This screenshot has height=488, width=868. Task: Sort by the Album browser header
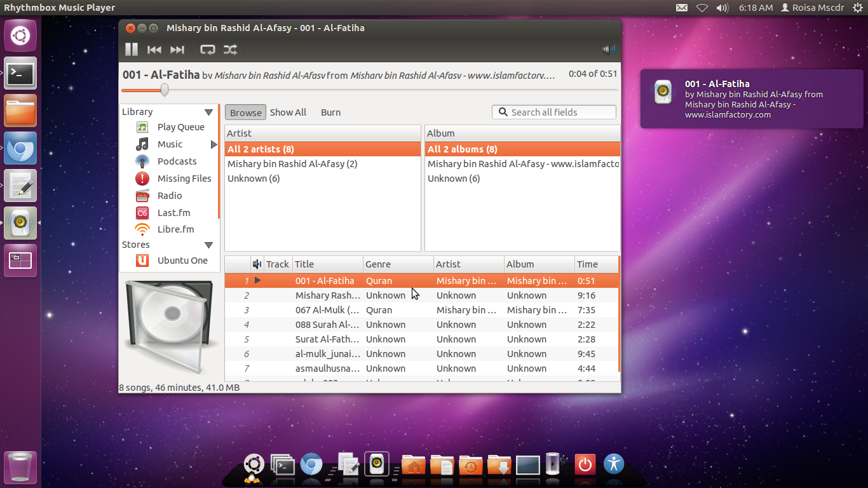[x=522, y=133]
